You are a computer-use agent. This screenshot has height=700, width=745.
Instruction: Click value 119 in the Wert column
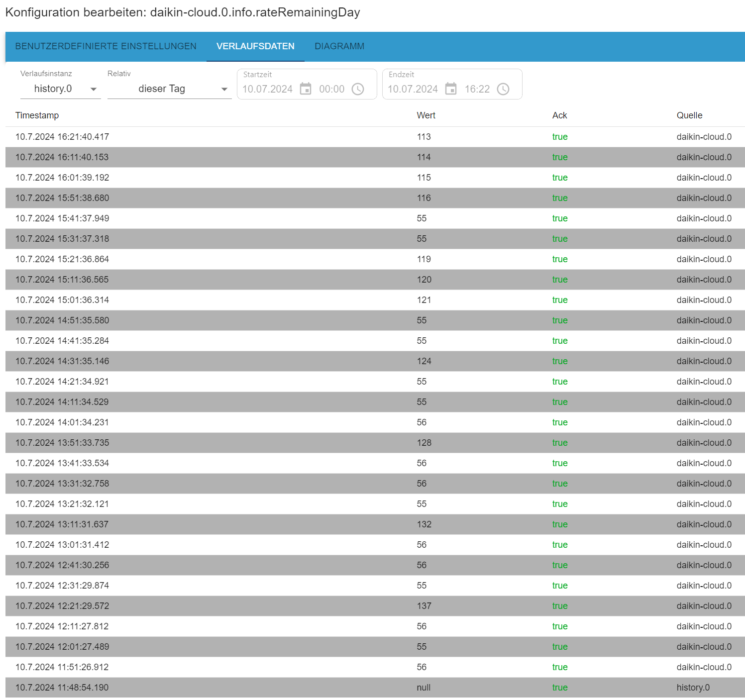tap(424, 259)
